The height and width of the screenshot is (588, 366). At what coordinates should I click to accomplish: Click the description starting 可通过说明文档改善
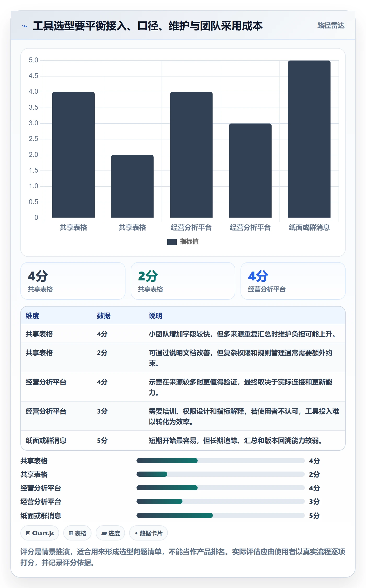click(241, 358)
